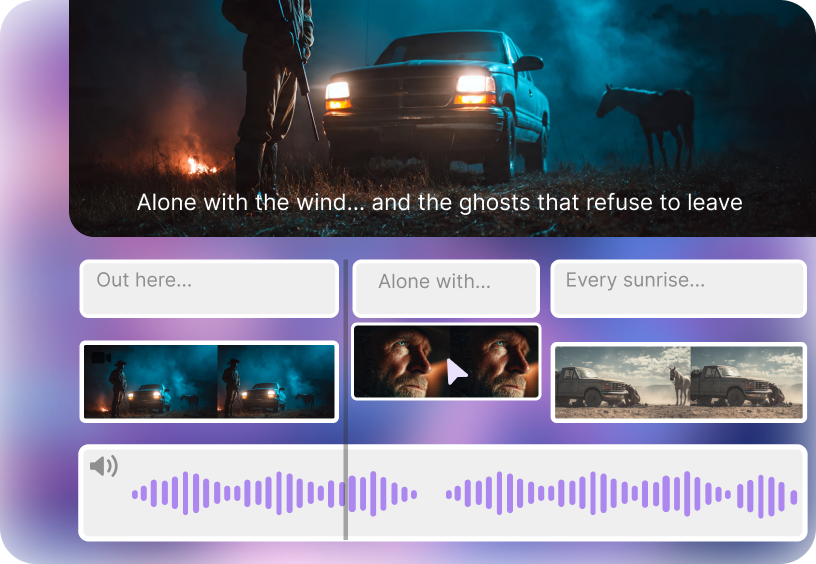Click the video camera icon on night truck clip
The image size is (816, 564).
[101, 358]
